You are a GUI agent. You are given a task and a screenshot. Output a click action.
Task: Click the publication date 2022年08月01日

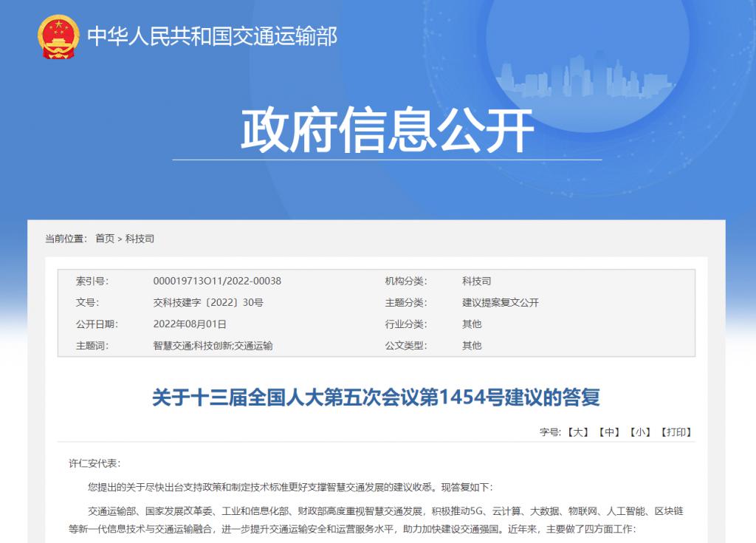pyautogui.click(x=190, y=324)
